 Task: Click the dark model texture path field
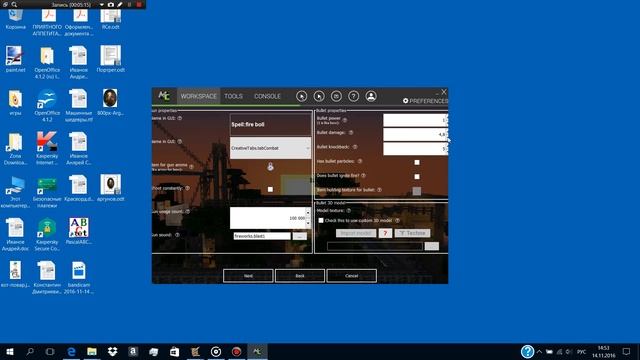375,246
